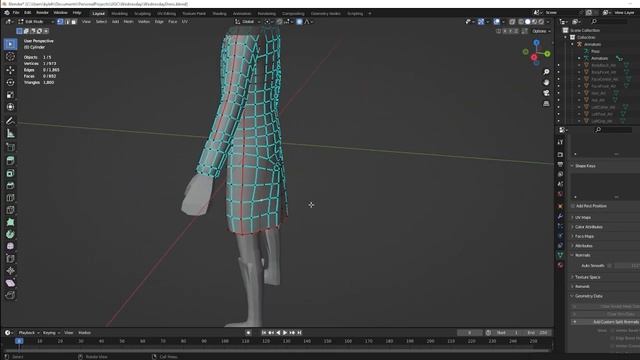The width and height of the screenshot is (640, 360).
Task: Toggle the Add Rest Position checkbox
Action: click(573, 206)
